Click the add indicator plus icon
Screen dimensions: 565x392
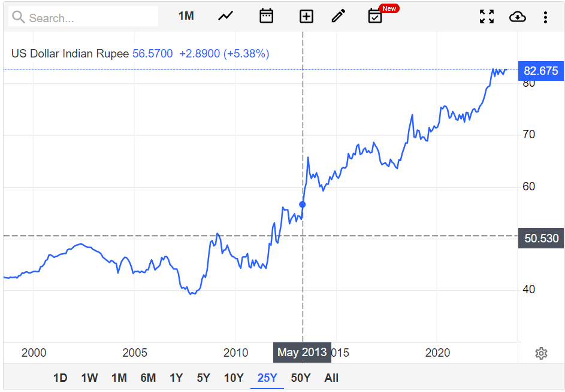click(306, 16)
